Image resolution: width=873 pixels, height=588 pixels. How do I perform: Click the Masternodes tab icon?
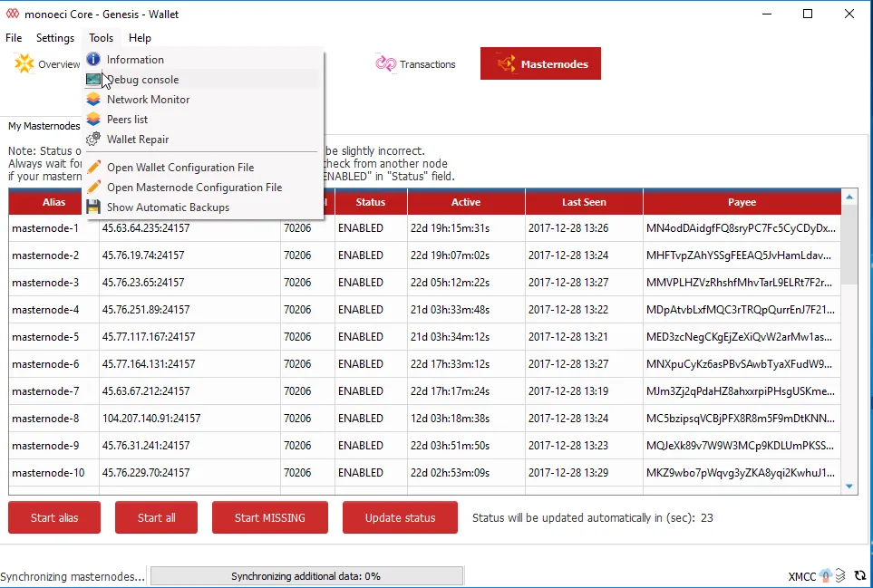click(506, 64)
